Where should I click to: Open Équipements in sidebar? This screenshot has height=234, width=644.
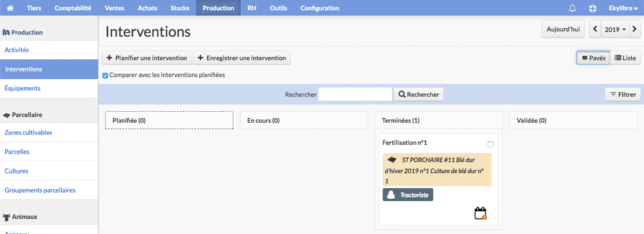click(49, 88)
